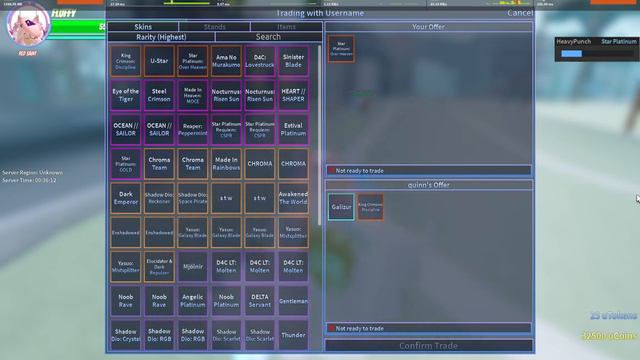Screen dimensions: 640x360
Task: Open the Items tab
Action: click(x=286, y=27)
